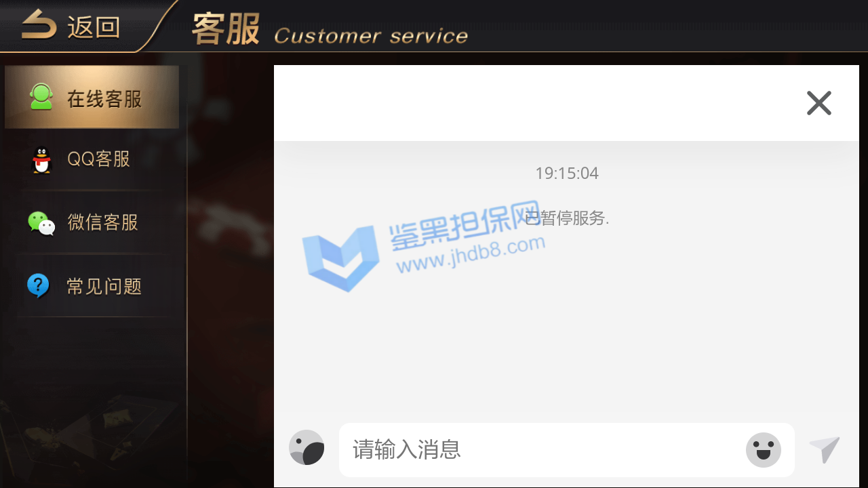
Task: Click the golden back arrow icon
Action: coord(39,25)
